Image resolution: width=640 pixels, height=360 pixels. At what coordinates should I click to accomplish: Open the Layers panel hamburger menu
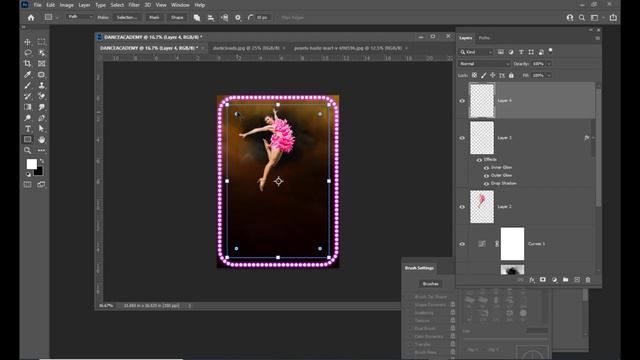[x=598, y=38]
